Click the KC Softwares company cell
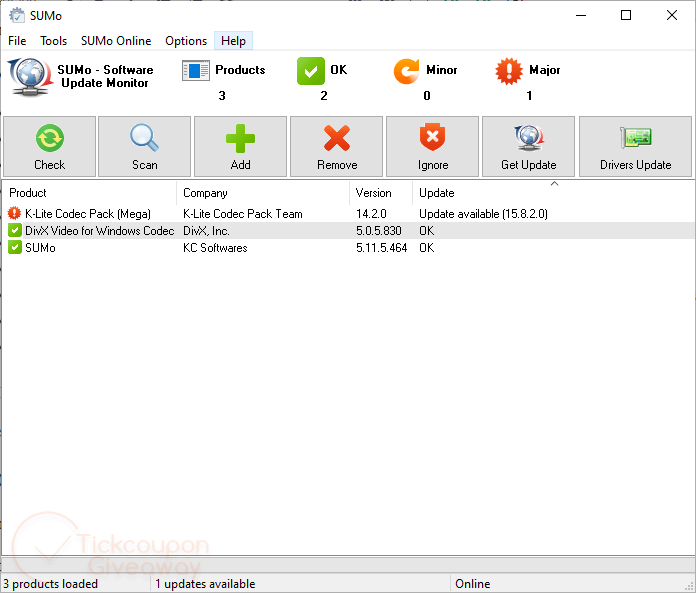Screen dimensions: 696x593 [215, 248]
